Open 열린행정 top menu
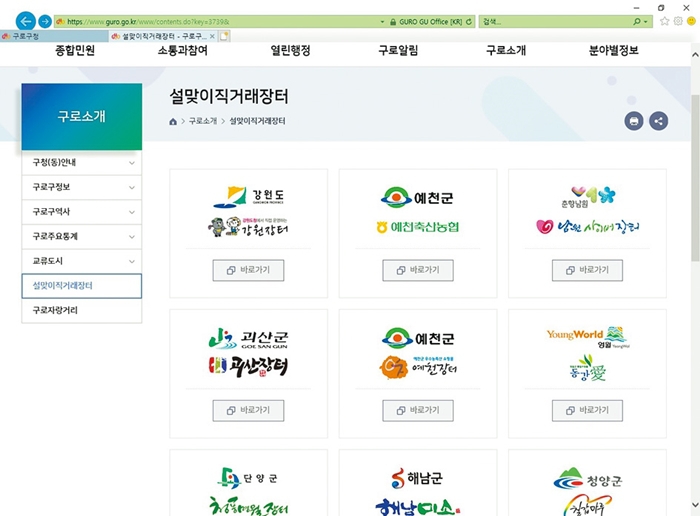Viewport: 700px width, 516px height. click(290, 50)
